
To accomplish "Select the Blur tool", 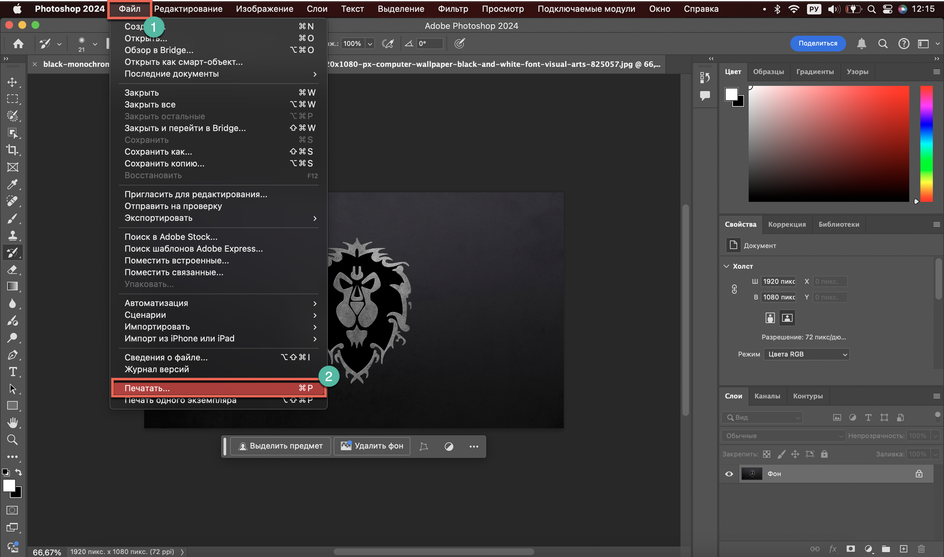I will pyautogui.click(x=12, y=303).
